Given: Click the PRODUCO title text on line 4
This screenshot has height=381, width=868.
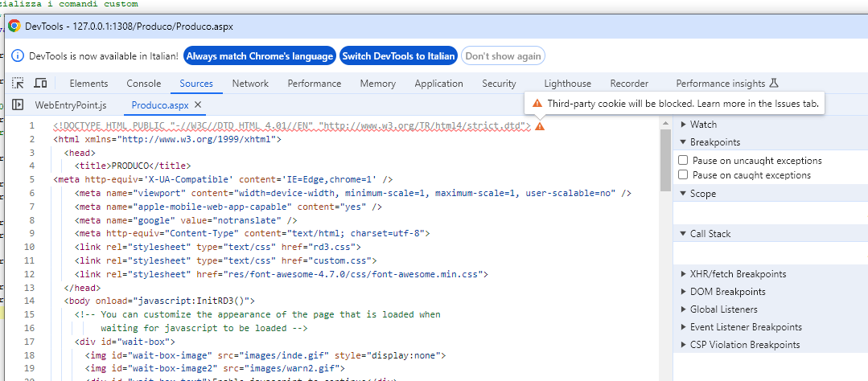Looking at the screenshot, I should [x=130, y=166].
